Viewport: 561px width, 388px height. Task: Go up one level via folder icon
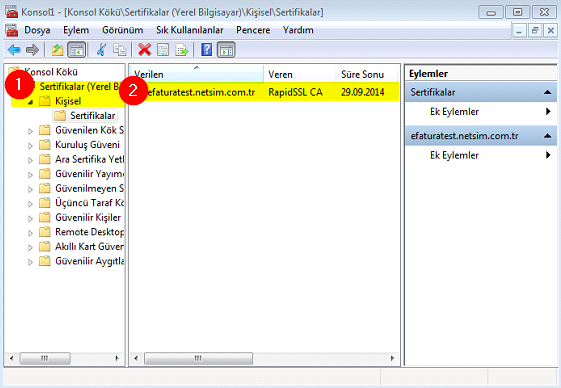(57, 50)
